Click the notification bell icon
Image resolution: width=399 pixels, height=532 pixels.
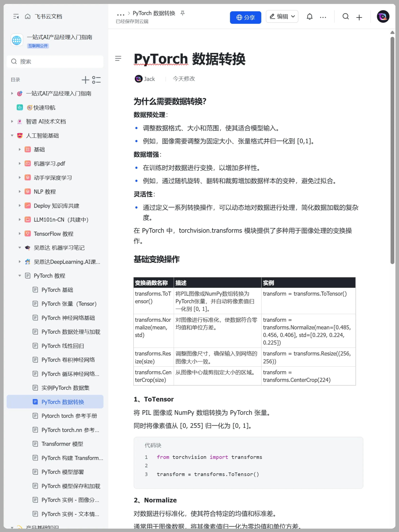(310, 17)
